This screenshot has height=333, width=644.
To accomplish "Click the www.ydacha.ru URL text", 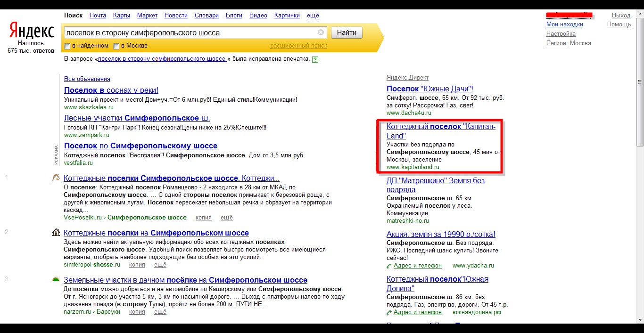I will pyautogui.click(x=473, y=266).
